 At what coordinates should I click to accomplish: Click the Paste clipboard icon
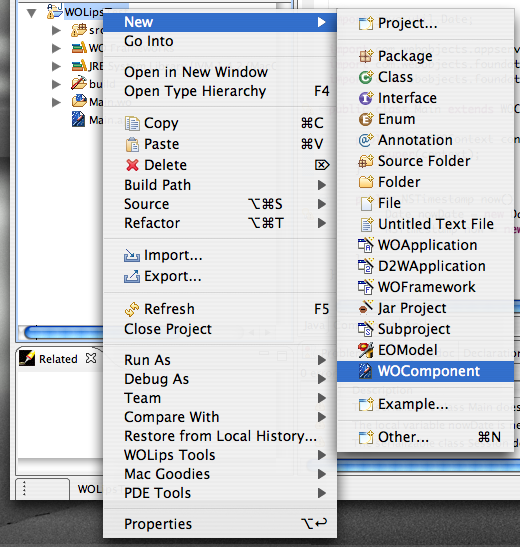132,144
